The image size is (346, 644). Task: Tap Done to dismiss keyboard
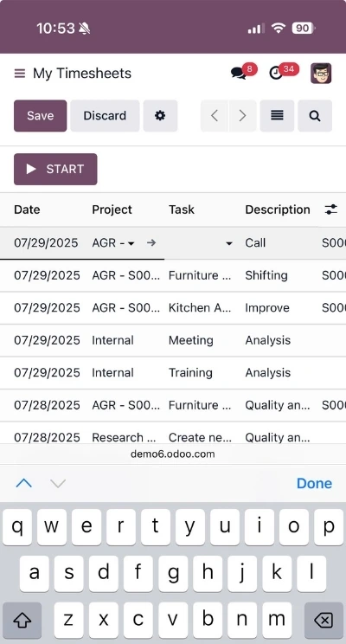click(314, 483)
